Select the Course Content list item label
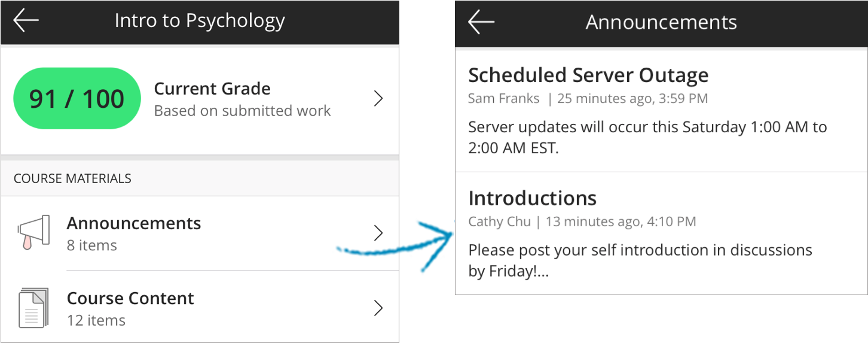This screenshot has width=868, height=343. pyautogui.click(x=130, y=298)
